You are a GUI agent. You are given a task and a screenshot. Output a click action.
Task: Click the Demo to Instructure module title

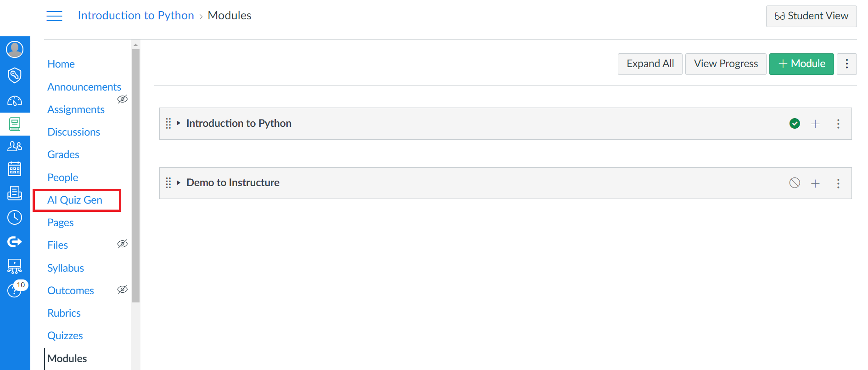[233, 182]
